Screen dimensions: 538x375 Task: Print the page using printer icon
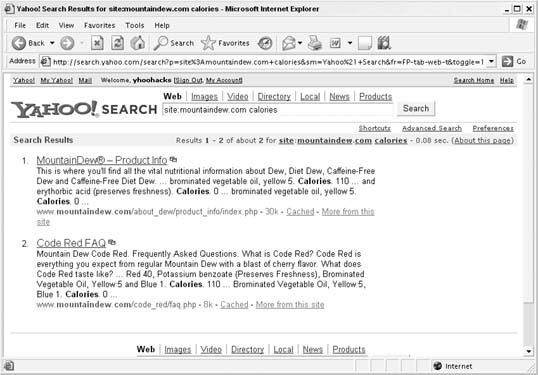(x=314, y=43)
